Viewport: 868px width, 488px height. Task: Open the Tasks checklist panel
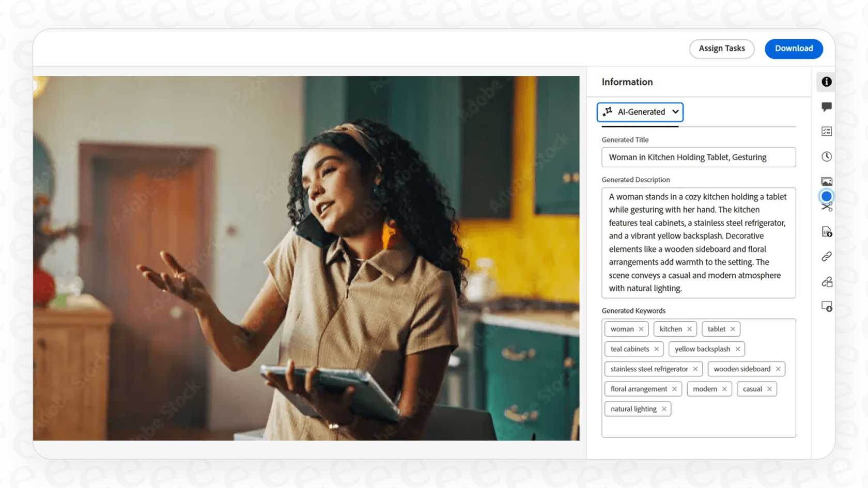(826, 131)
